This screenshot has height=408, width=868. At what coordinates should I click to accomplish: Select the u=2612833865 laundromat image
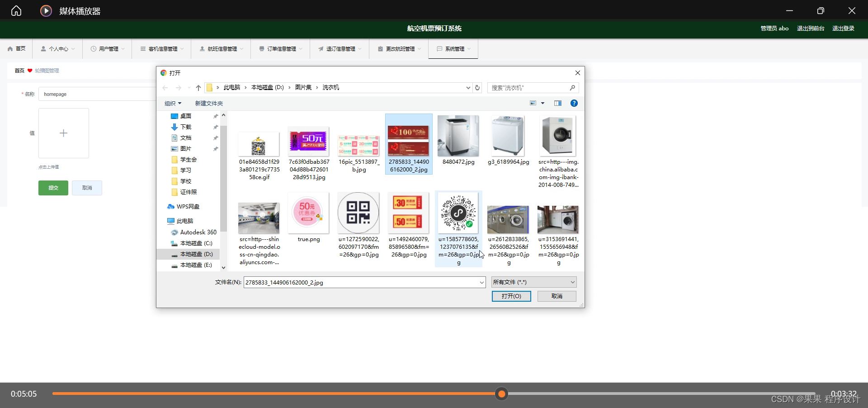point(508,219)
